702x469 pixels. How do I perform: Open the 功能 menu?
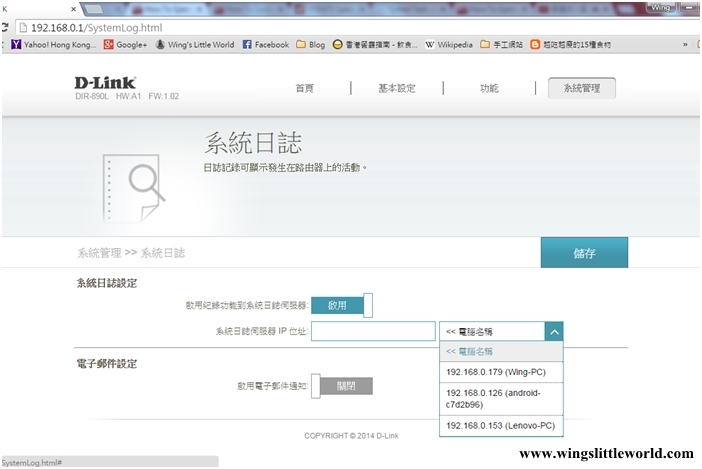click(488, 88)
